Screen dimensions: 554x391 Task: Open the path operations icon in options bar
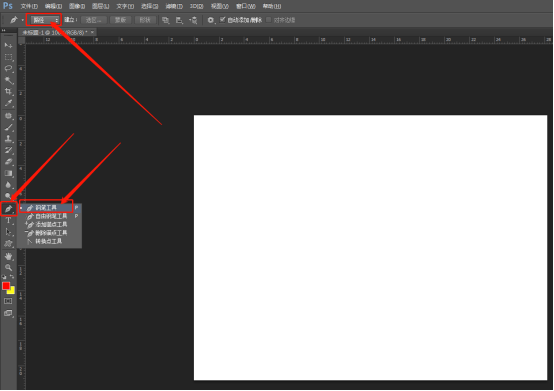tap(165, 20)
